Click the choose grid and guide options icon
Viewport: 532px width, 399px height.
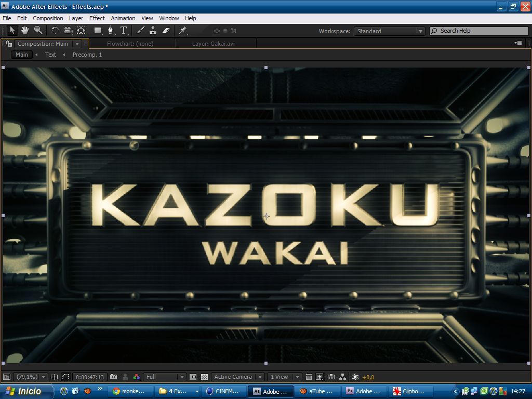click(54, 377)
